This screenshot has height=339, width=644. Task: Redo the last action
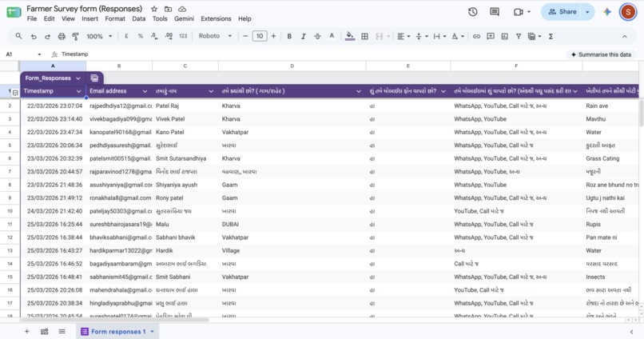coord(47,36)
